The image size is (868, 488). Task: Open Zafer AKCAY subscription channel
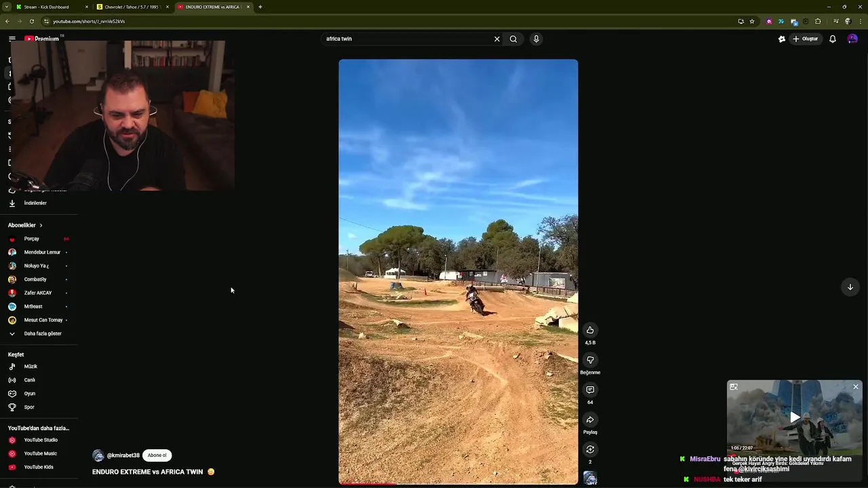pyautogui.click(x=39, y=293)
